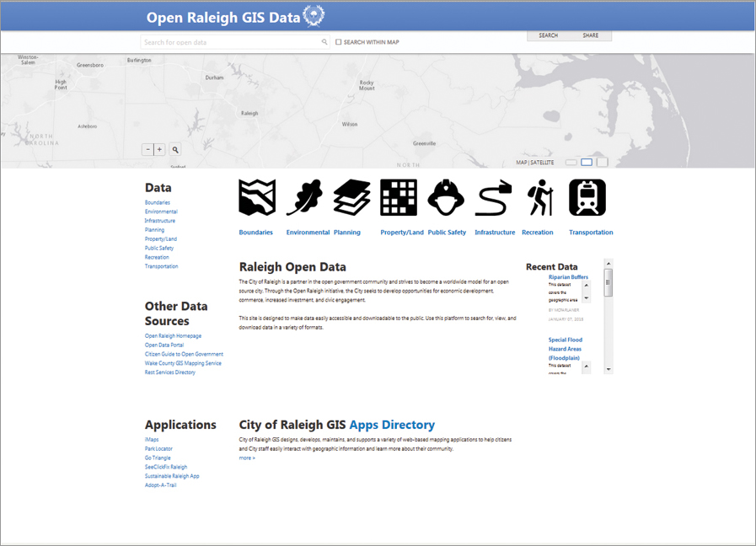756x546 pixels.
Task: Open the Transportation train icon
Action: pos(587,197)
